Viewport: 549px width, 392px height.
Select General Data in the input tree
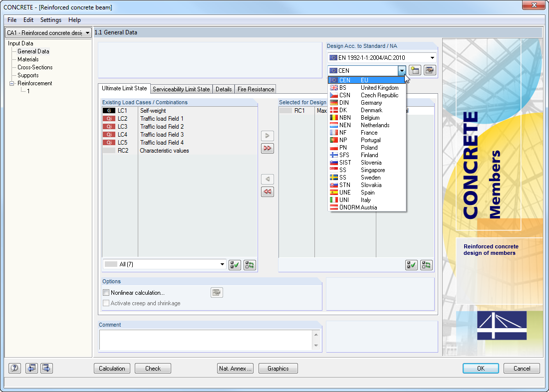click(33, 51)
